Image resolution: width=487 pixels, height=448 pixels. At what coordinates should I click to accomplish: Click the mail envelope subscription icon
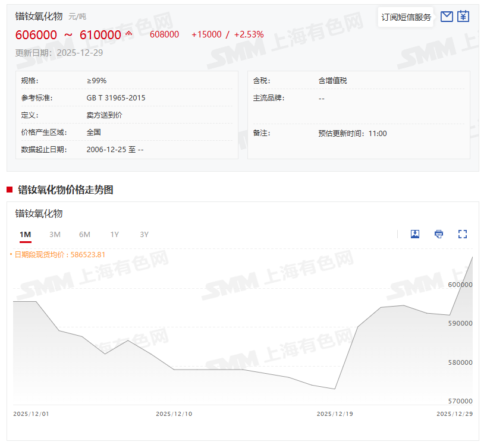point(447,17)
